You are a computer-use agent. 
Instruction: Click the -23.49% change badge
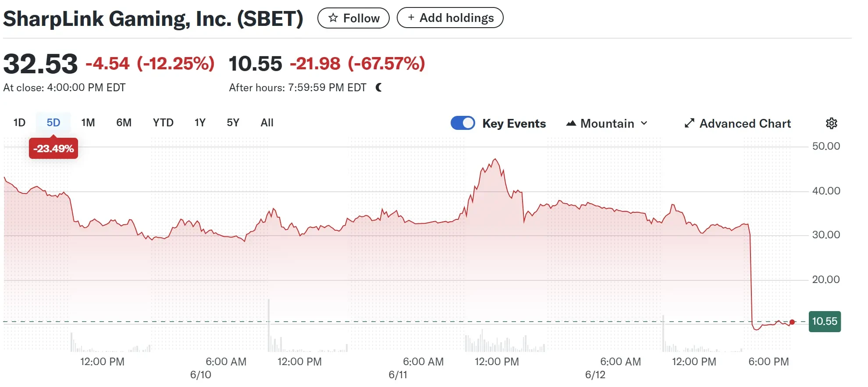point(53,148)
